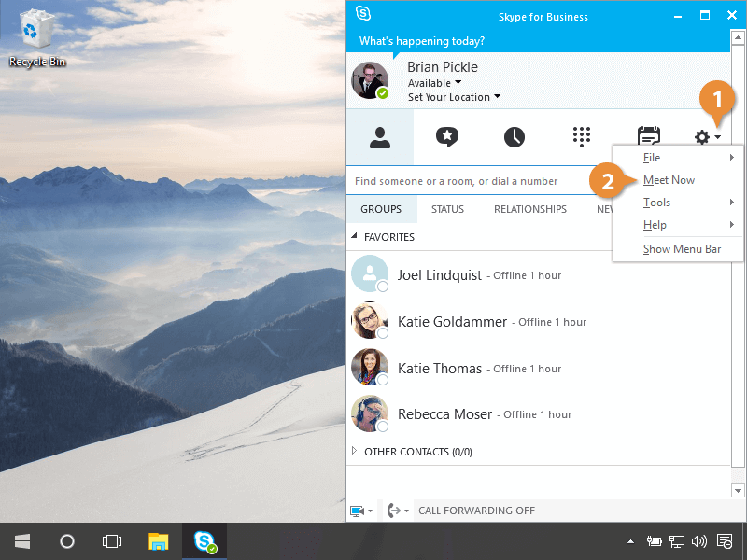The width and height of the screenshot is (747, 560).
Task: Open the Contacts view icon
Action: [x=379, y=137]
